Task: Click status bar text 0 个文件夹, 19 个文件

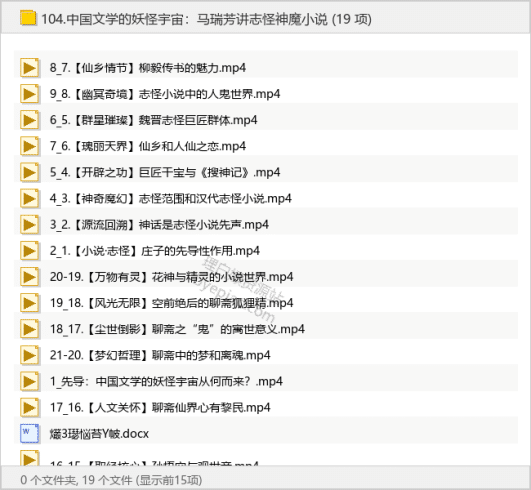Action: (77, 480)
